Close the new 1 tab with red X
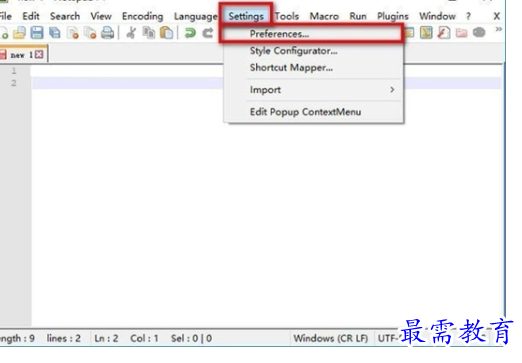This screenshot has height=363, width=522. click(x=39, y=54)
